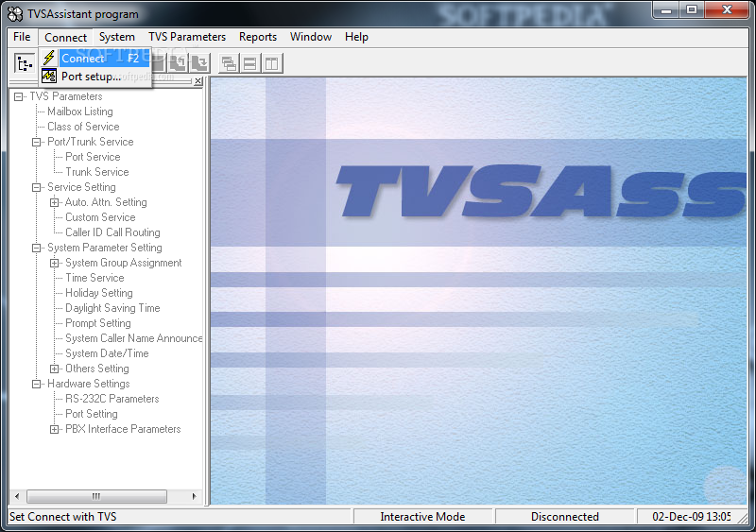Click the Interactive Mode status bar field

(422, 517)
